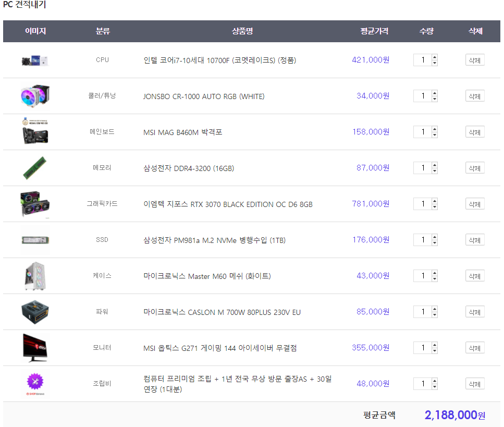Click the Samsung DDR4-3200 memory image
This screenshot has height=427, width=504.
pos(35,168)
